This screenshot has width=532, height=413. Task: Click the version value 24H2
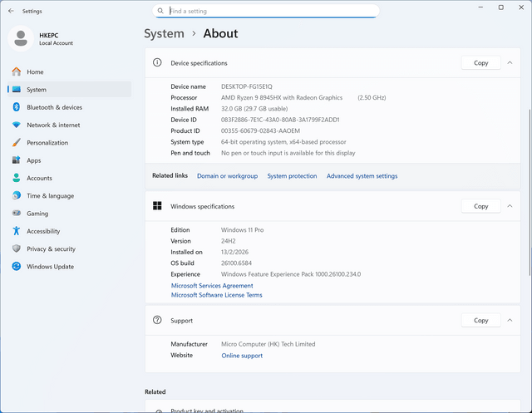[x=229, y=241]
